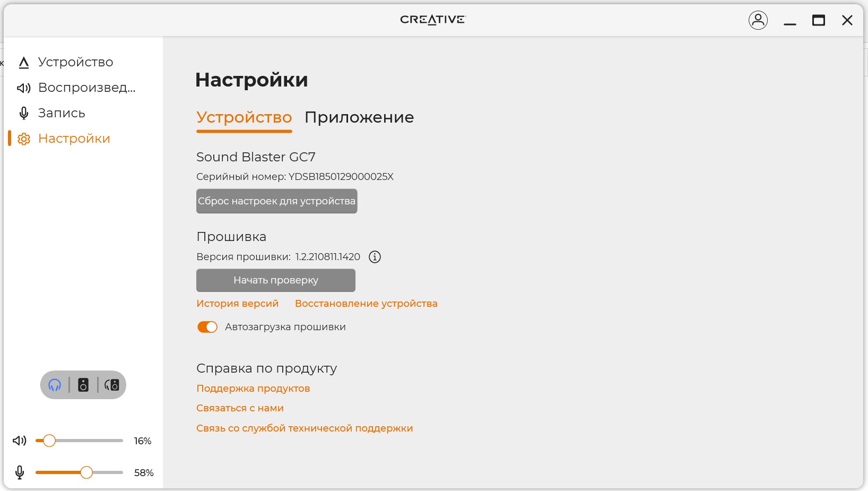Mute playback via the speaker volume icon
The image size is (868, 491).
coord(20,441)
